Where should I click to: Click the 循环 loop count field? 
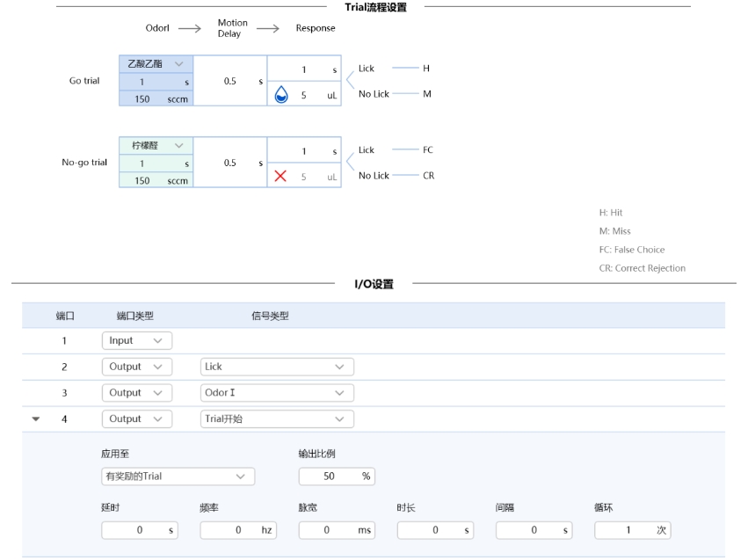(632, 531)
